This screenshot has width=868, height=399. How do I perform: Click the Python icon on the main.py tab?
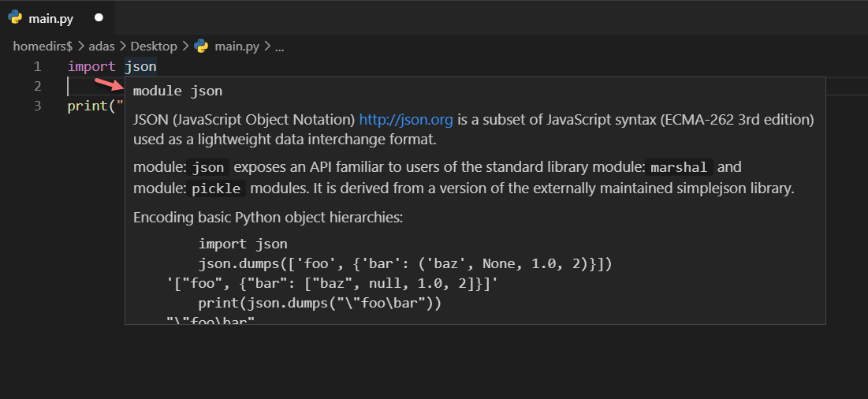[15, 17]
